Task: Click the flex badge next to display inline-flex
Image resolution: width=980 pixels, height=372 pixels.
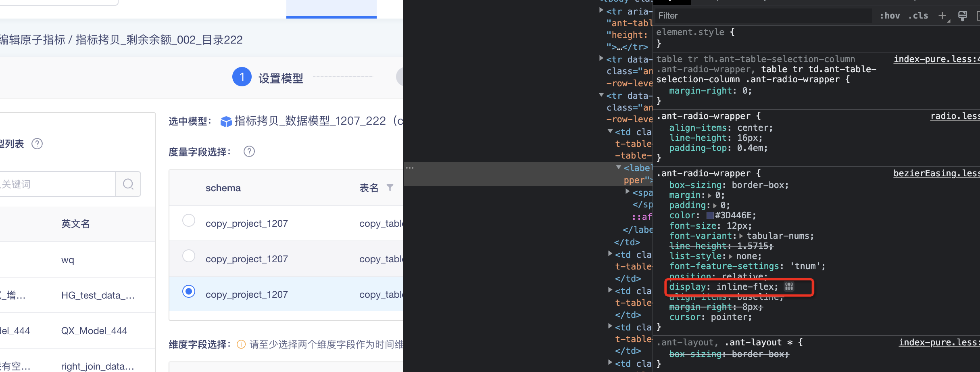Action: click(789, 287)
